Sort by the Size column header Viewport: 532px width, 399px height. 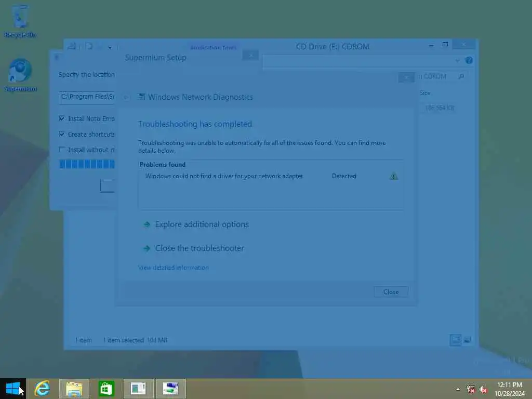tap(425, 93)
